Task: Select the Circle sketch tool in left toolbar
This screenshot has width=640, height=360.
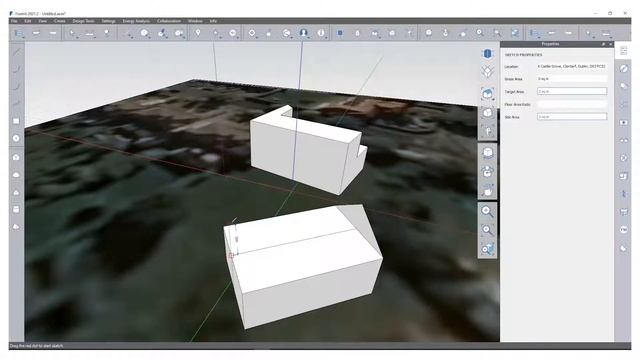Action: tap(16, 138)
